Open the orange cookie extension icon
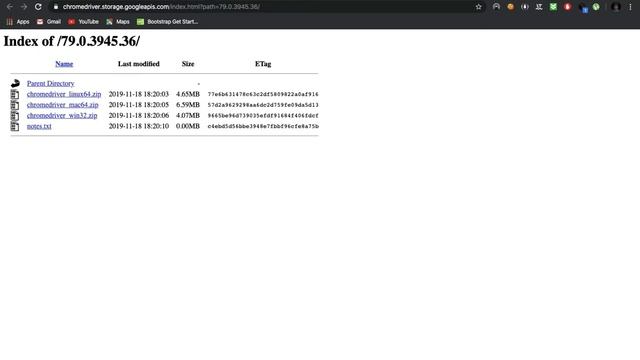 tap(511, 7)
